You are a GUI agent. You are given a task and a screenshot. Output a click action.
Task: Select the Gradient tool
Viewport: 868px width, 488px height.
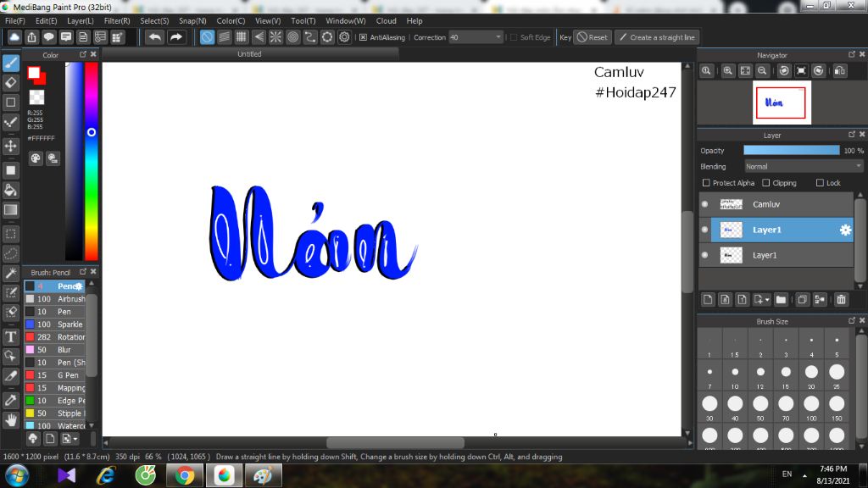[x=10, y=210]
